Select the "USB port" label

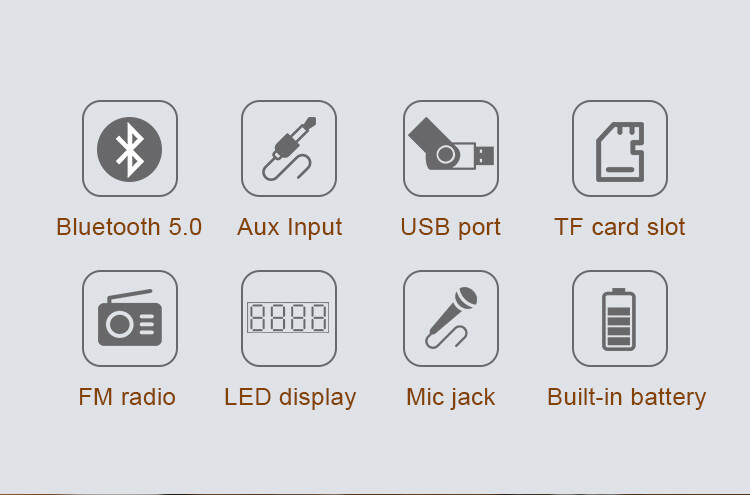451,228
